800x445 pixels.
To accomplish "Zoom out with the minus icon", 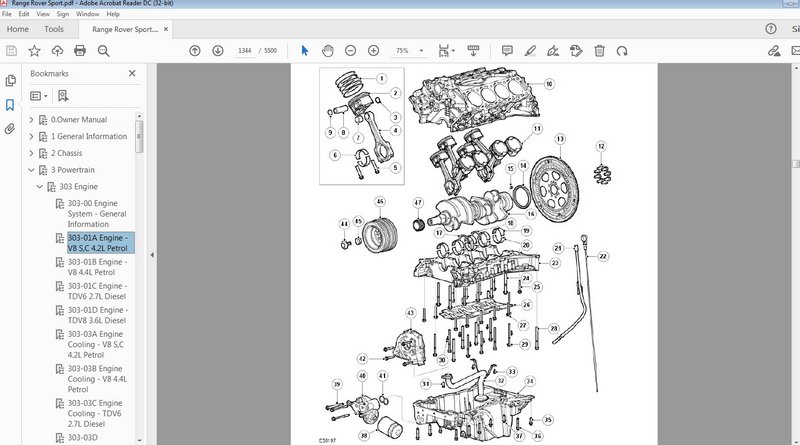I will pos(350,51).
